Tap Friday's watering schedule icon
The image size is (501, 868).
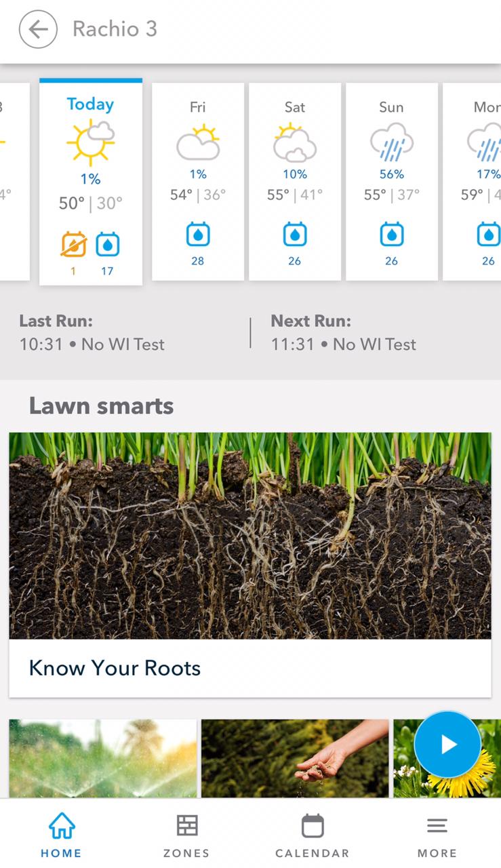coord(198,235)
